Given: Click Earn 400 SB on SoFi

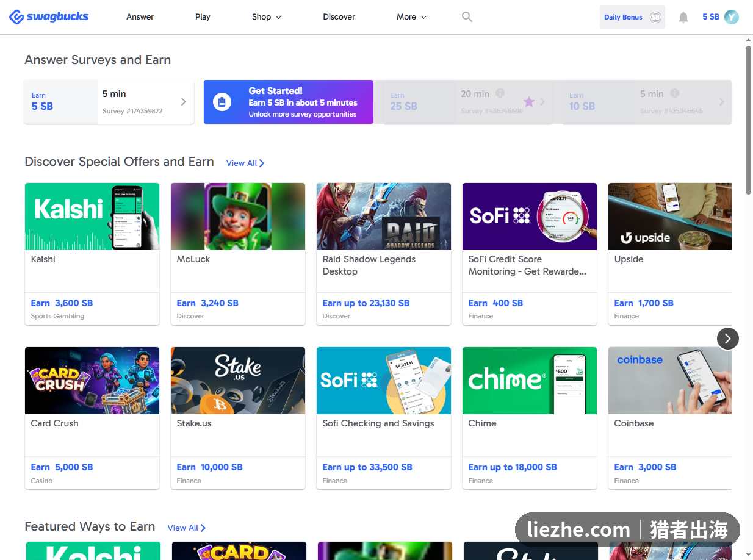Looking at the screenshot, I should [x=495, y=303].
